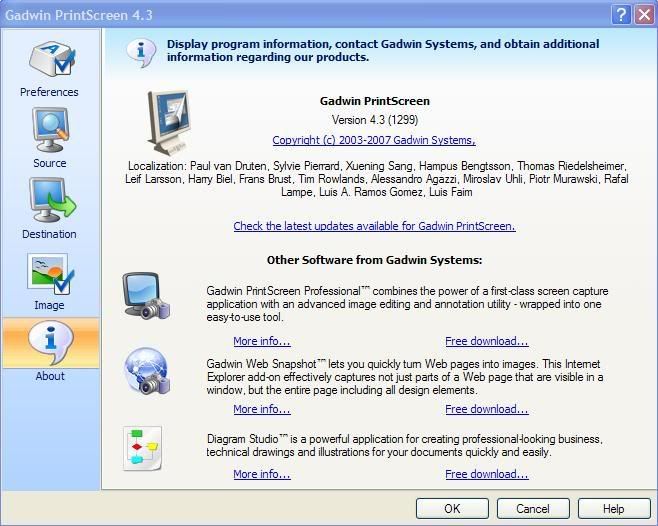Switch to the Source tab label
Image resolution: width=658 pixels, height=526 pixels.
point(50,163)
